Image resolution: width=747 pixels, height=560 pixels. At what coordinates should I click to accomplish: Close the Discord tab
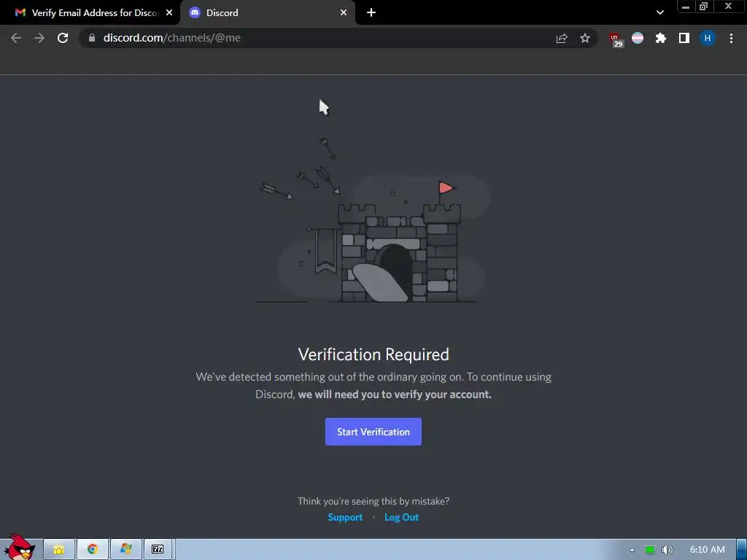pyautogui.click(x=344, y=13)
